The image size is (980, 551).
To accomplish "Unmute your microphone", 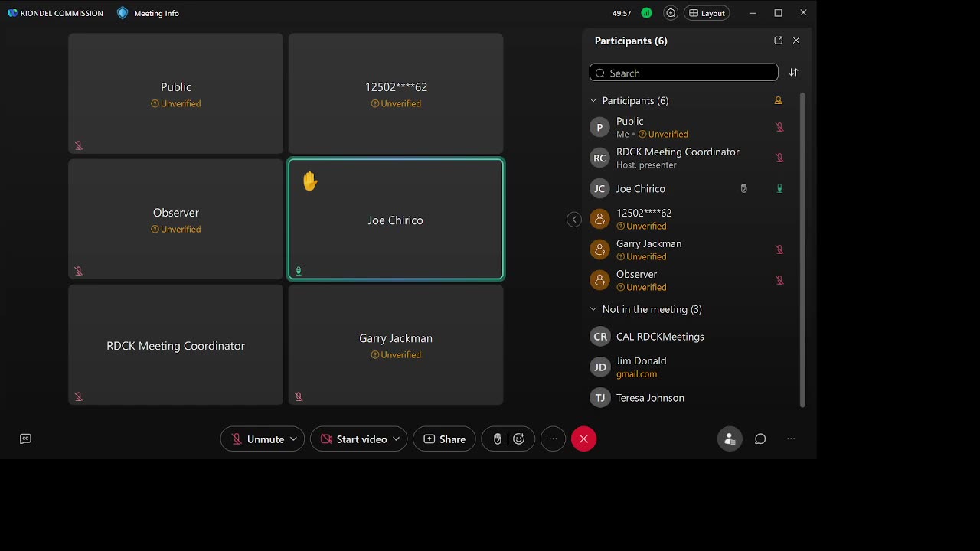I will pos(257,439).
